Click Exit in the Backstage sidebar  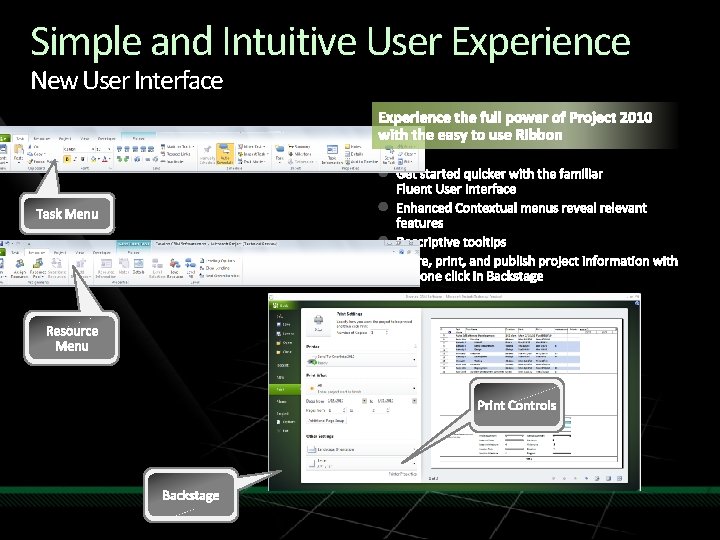pyautogui.click(x=285, y=430)
